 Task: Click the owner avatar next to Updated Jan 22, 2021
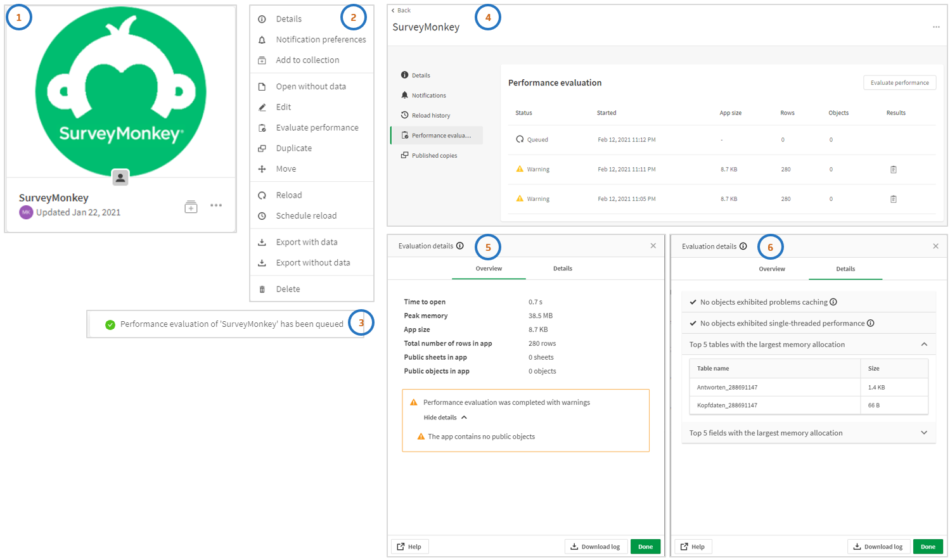click(x=26, y=212)
